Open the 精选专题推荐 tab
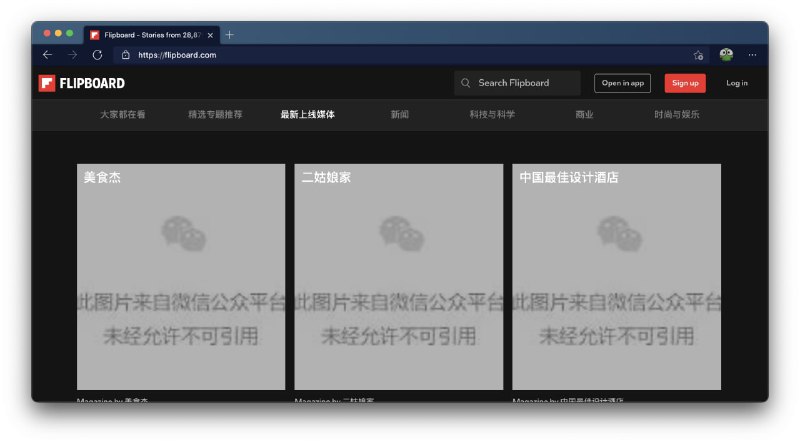The width and height of the screenshot is (800, 444). pyautogui.click(x=215, y=114)
